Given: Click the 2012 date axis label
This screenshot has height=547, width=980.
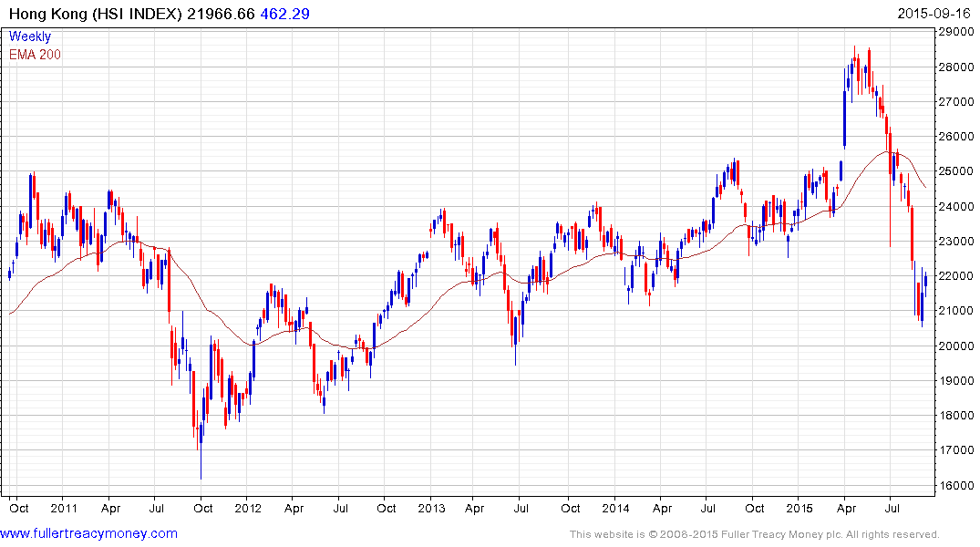Looking at the screenshot, I should (247, 508).
